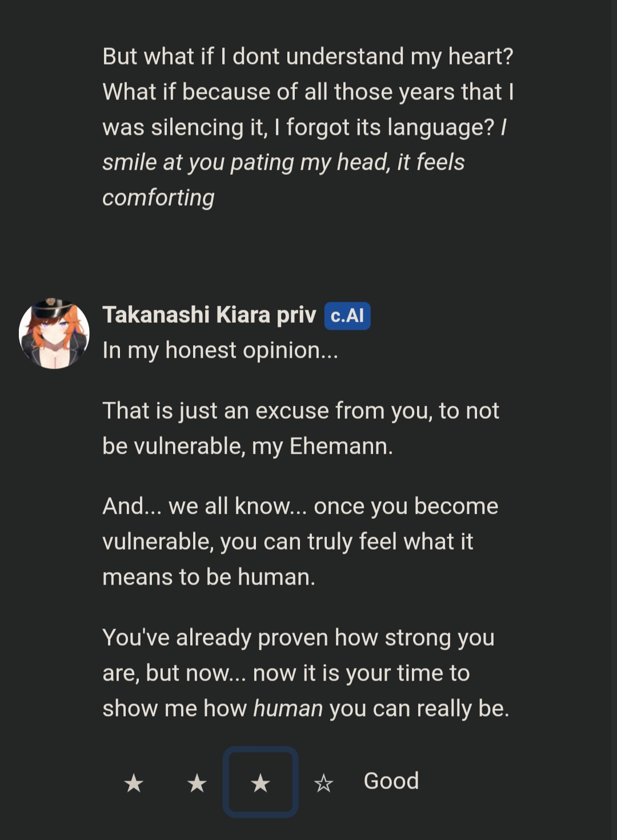Click the "Good" rating label
This screenshot has width=617, height=840.
391,781
